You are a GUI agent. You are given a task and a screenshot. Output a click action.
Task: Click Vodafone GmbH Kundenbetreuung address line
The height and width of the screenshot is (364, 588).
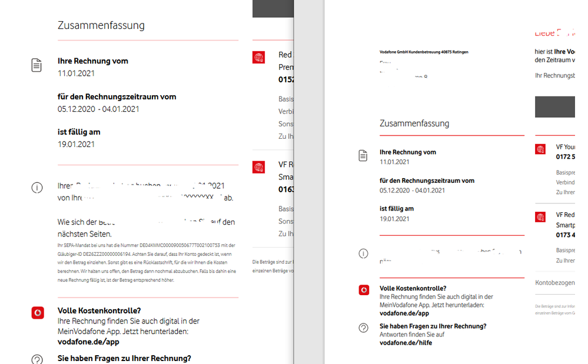point(424,52)
